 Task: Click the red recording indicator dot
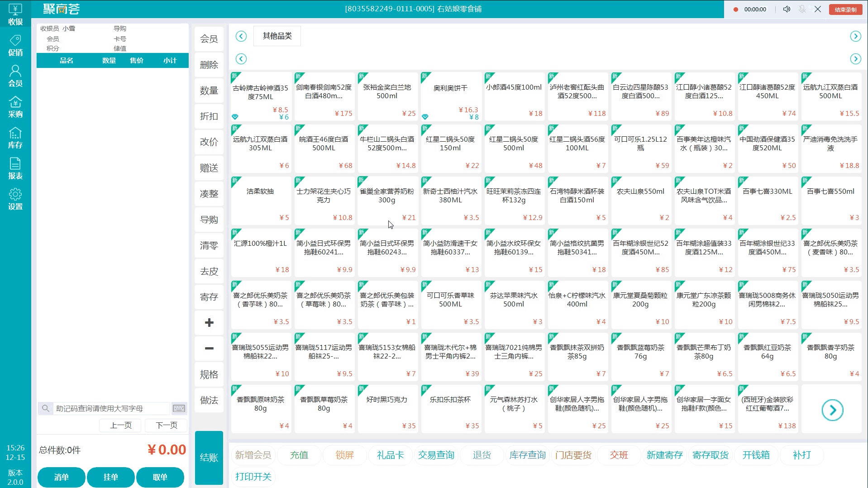[736, 10]
